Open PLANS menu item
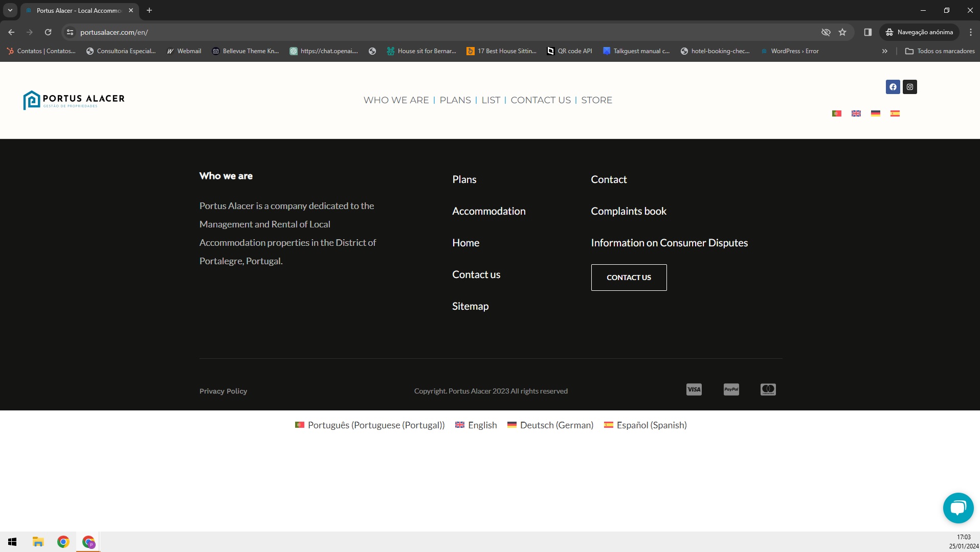980x552 pixels. coord(455,100)
